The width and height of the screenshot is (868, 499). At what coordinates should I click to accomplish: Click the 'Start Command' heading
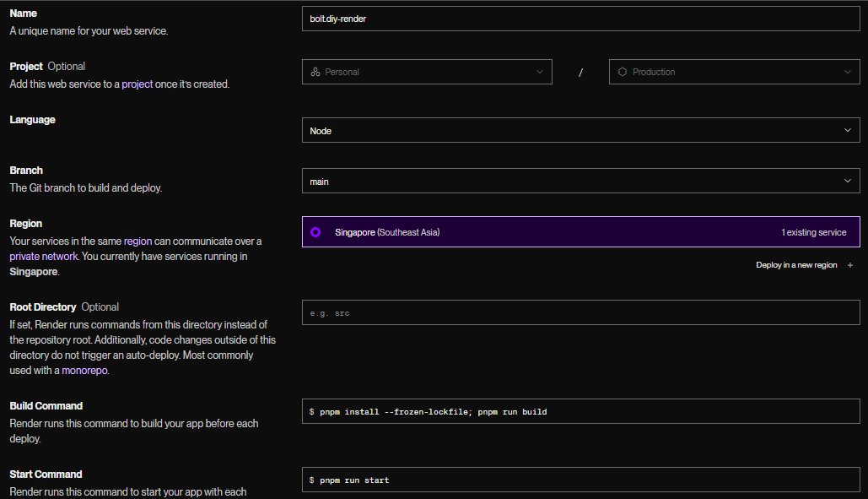coord(46,474)
